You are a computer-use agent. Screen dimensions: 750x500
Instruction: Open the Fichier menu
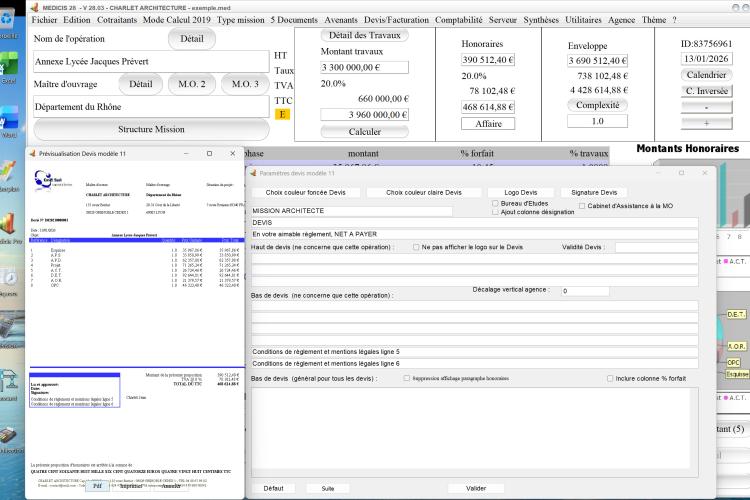[x=44, y=20]
